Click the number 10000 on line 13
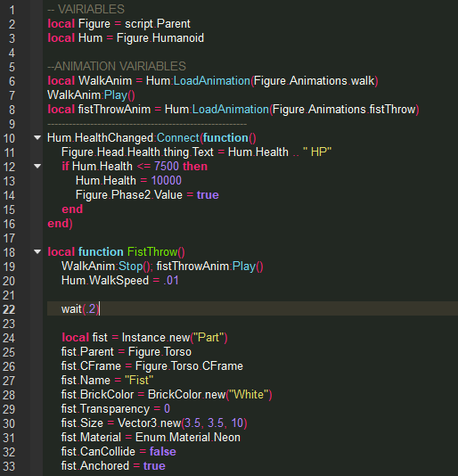The height and width of the screenshot is (476, 458). (167, 181)
